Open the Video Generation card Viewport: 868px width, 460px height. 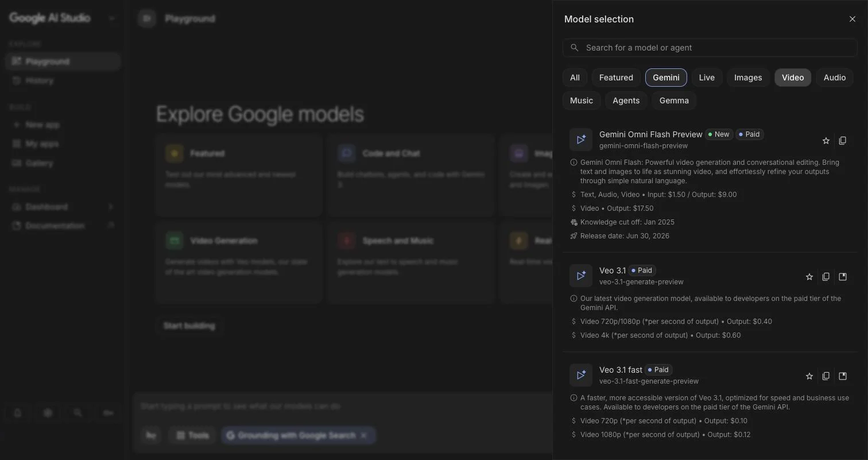239,262
